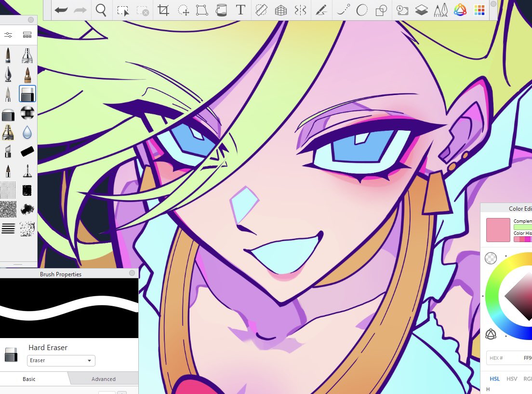
Task: Select the horizontal lines pattern brush
Action: [x=8, y=229]
